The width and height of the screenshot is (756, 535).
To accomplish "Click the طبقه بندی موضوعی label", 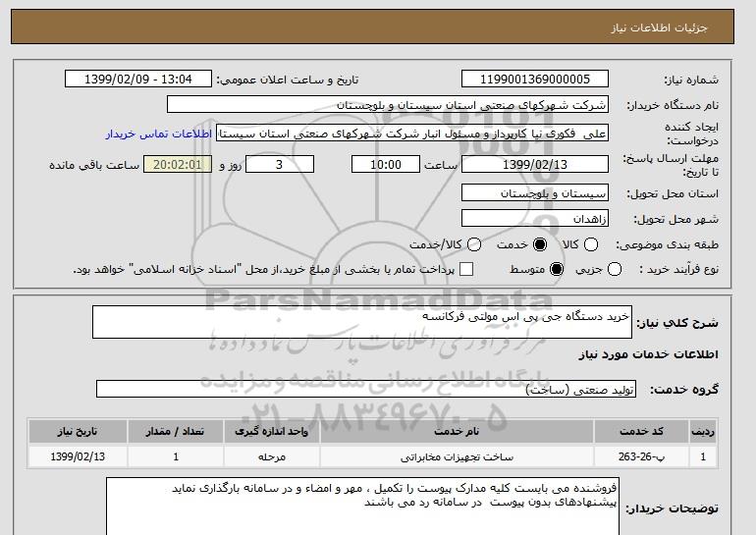I will pos(667,244).
